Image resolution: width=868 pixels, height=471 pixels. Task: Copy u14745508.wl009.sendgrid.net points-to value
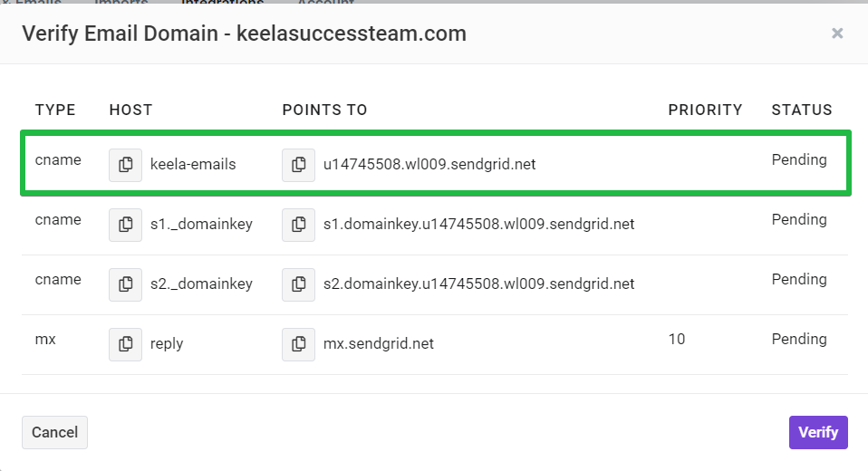tap(298, 165)
